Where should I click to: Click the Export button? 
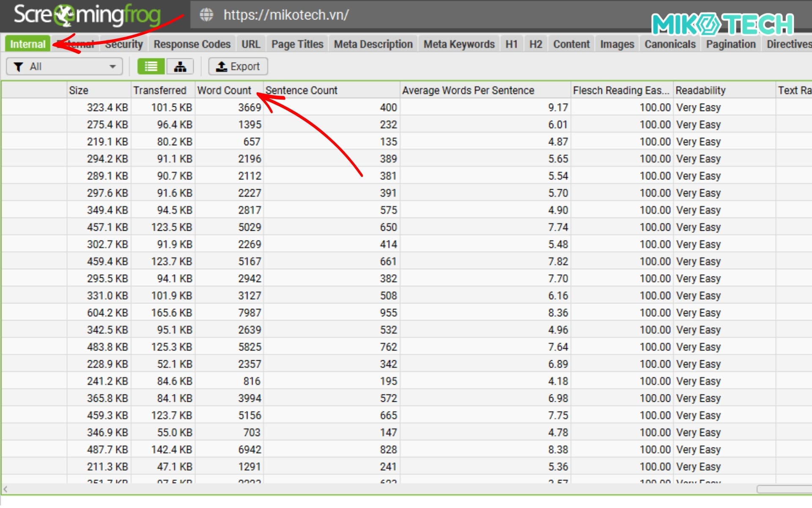point(238,66)
